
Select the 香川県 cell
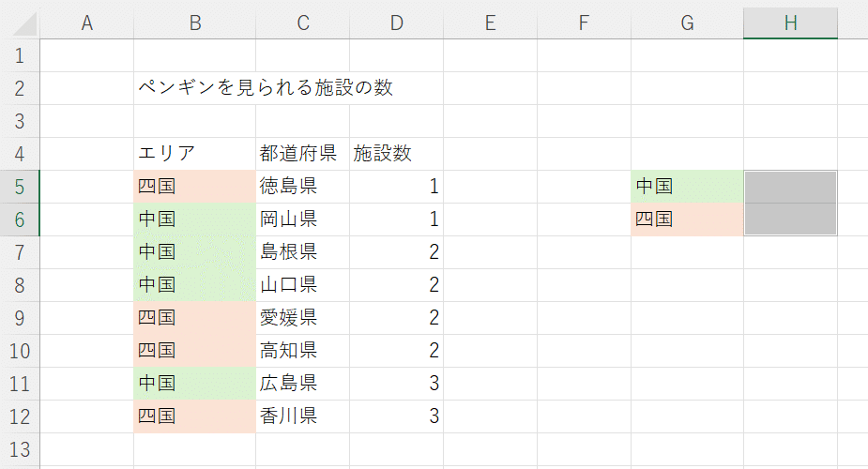302,416
